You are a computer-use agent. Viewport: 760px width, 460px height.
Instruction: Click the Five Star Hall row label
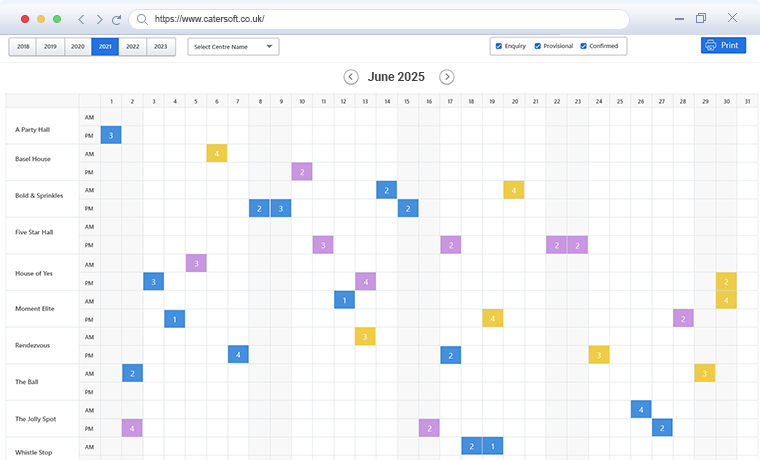[33, 232]
